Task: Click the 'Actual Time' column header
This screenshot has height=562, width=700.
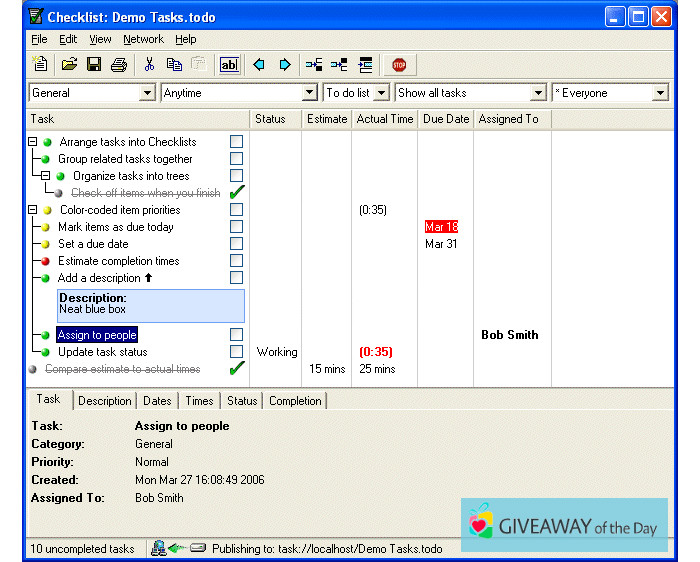Action: (x=385, y=119)
